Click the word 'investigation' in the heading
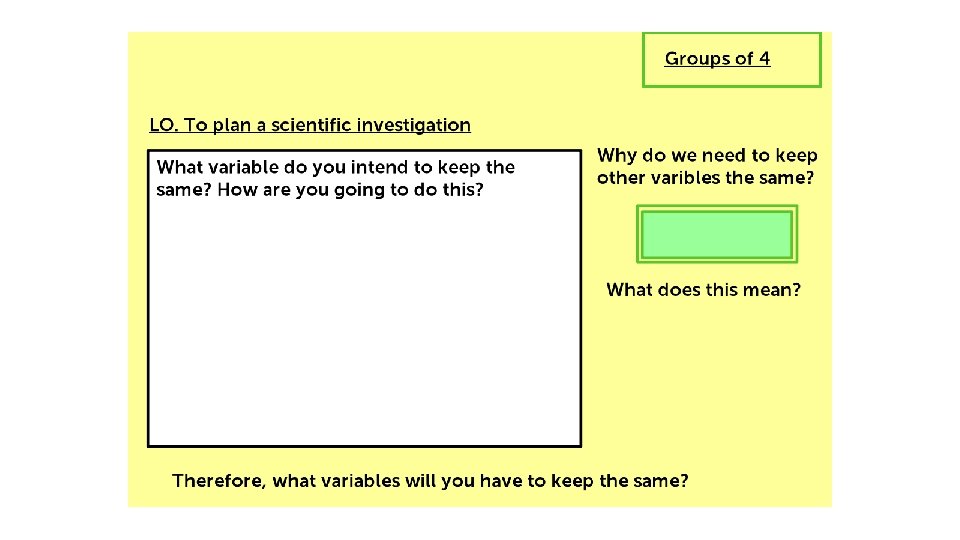 click(414, 125)
